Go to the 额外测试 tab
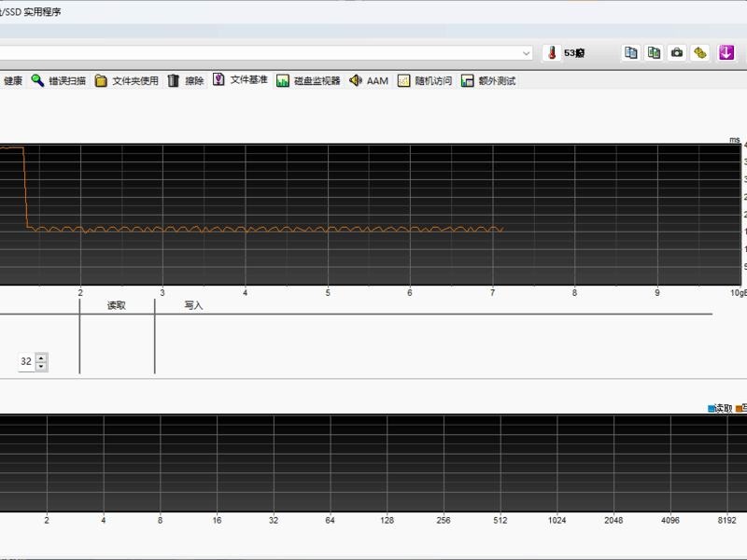 point(488,81)
